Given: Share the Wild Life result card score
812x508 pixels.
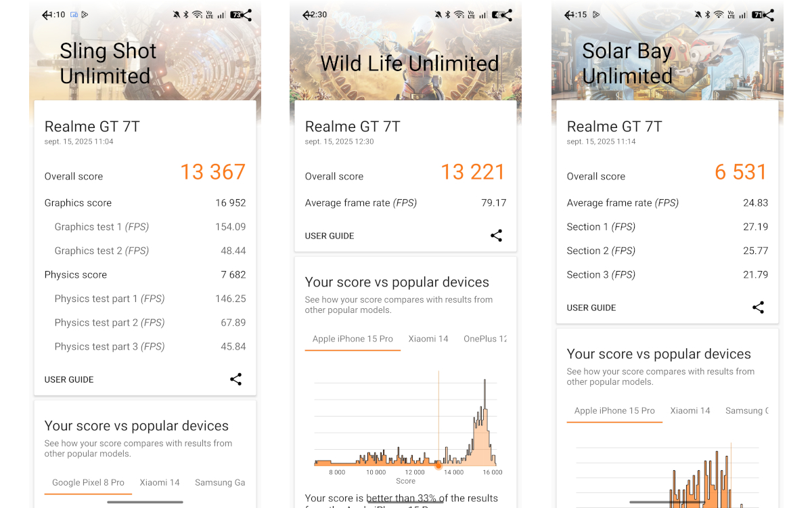Looking at the screenshot, I should (x=496, y=236).
